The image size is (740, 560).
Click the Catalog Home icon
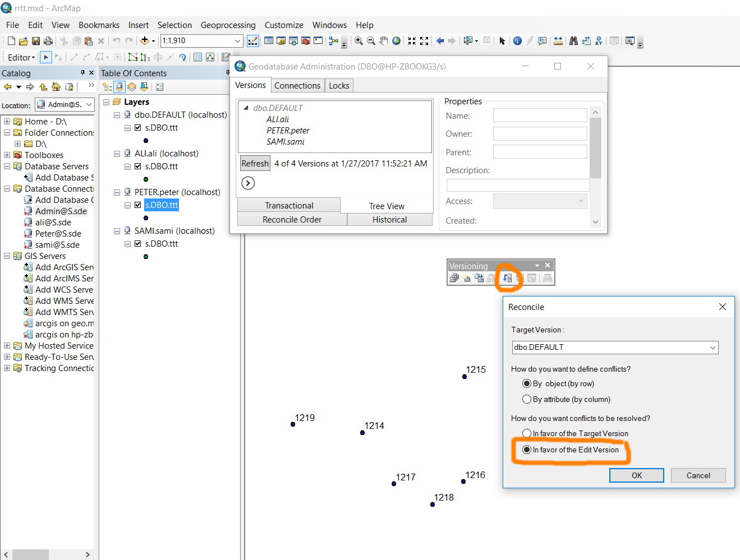[x=56, y=87]
